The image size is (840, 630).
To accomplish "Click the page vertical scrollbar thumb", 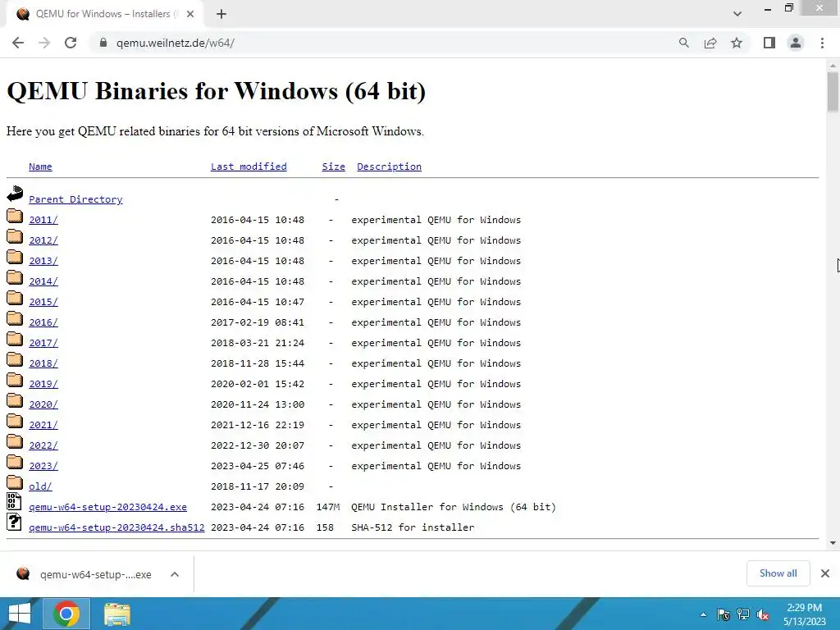I will (833, 92).
